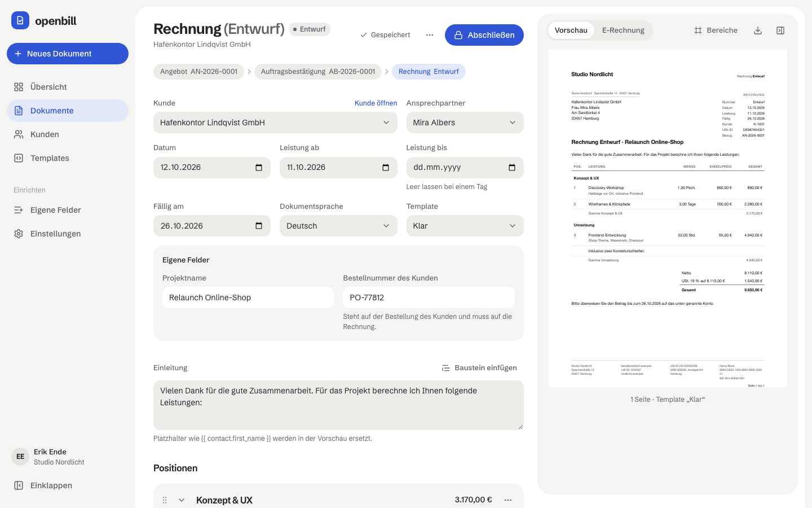Open calendar picker for Leistung bis

[x=512, y=168]
